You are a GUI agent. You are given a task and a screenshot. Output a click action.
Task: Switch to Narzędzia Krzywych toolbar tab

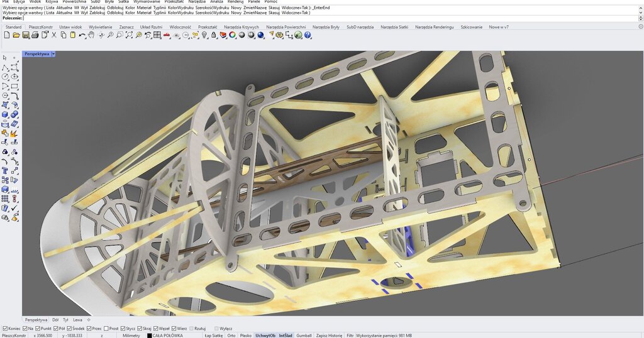click(x=241, y=27)
